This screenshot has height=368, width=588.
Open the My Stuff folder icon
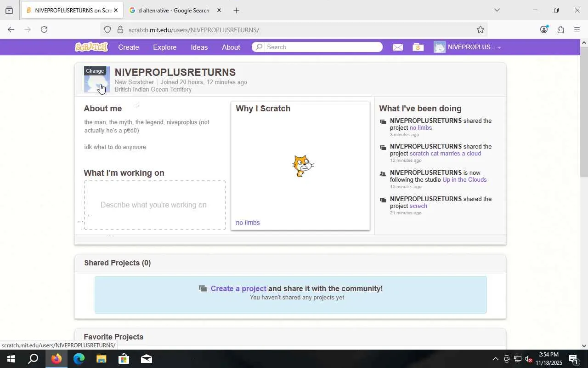418,47
